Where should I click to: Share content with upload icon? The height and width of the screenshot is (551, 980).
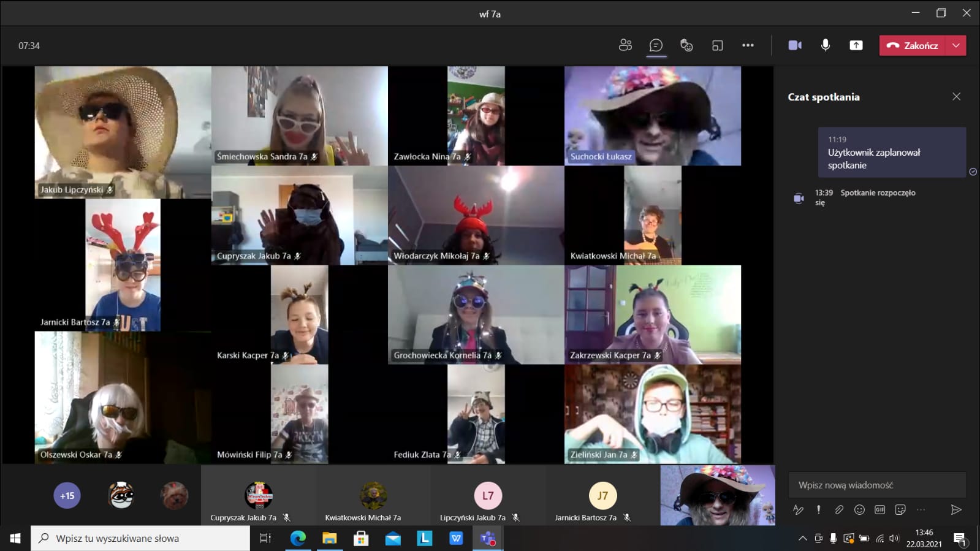[856, 45]
